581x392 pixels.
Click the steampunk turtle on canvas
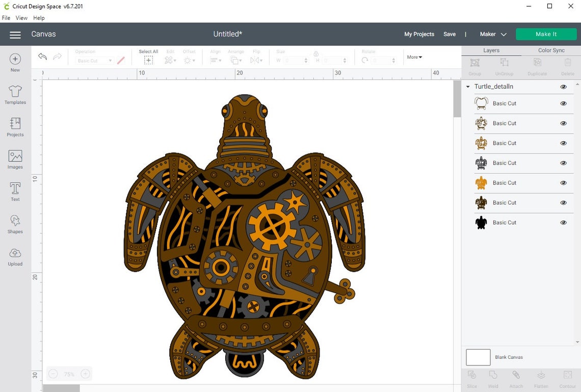click(245, 237)
